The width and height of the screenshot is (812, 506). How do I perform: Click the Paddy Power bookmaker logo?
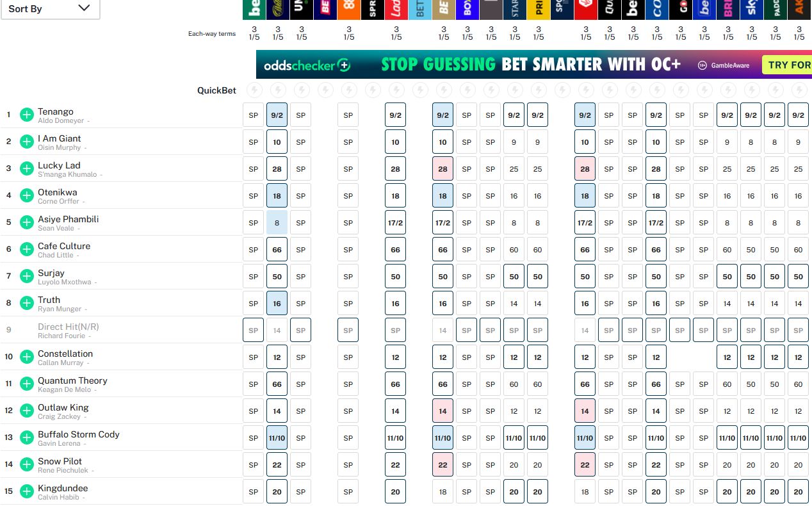[775, 10]
